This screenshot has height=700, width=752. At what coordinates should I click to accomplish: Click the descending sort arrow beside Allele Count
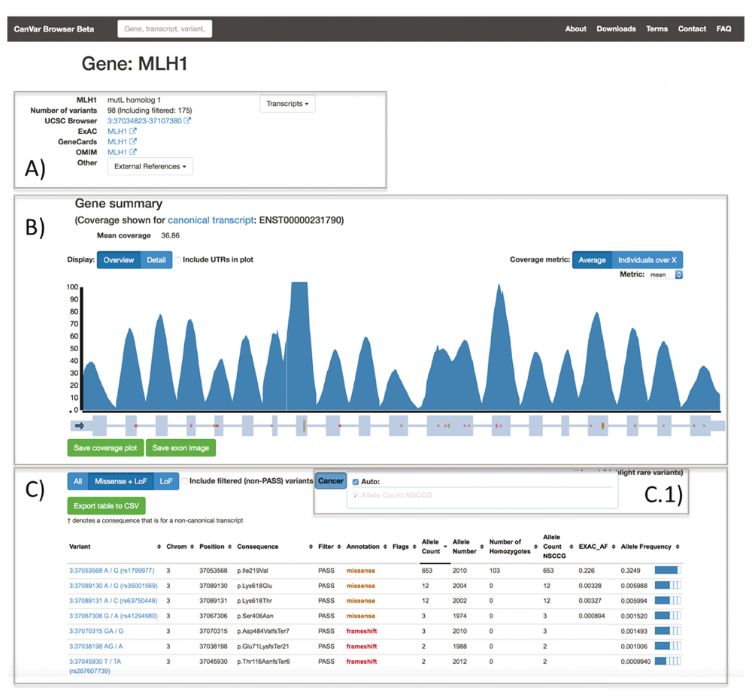pyautogui.click(x=445, y=547)
